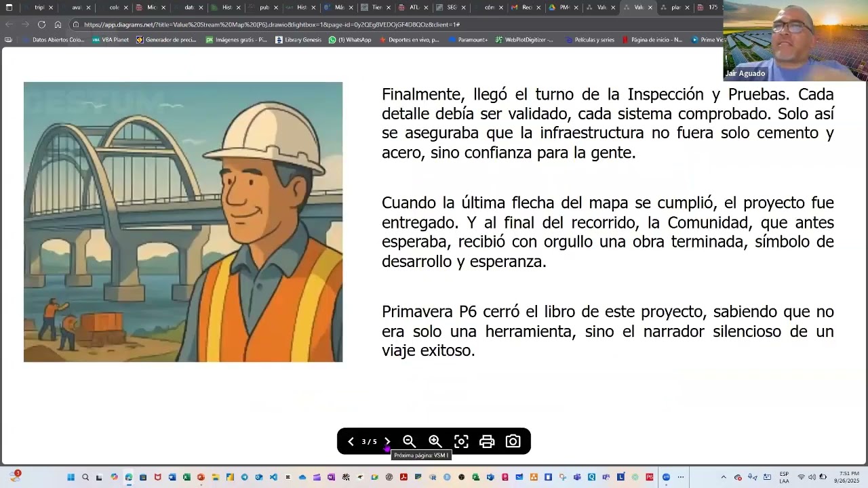Open the VBA Planet bookmark
This screenshot has height=488, width=868.
click(x=110, y=40)
